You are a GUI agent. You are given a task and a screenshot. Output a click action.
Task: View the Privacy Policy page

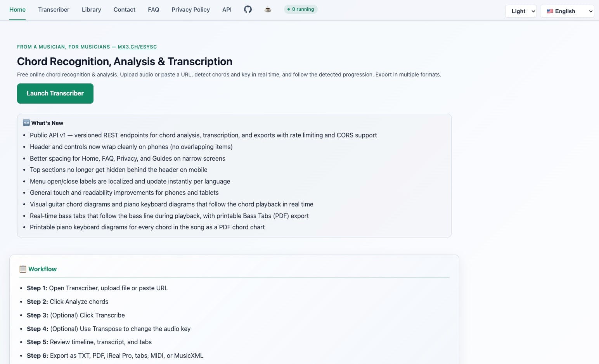coord(191,9)
